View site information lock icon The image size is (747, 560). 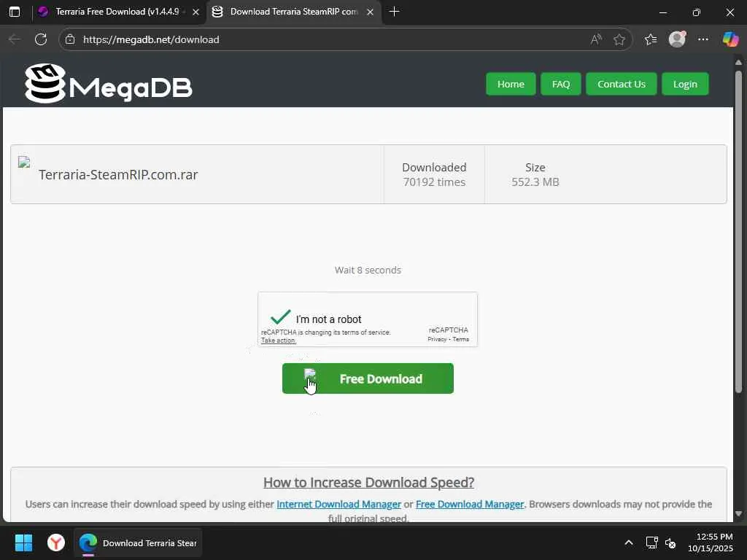coord(70,39)
